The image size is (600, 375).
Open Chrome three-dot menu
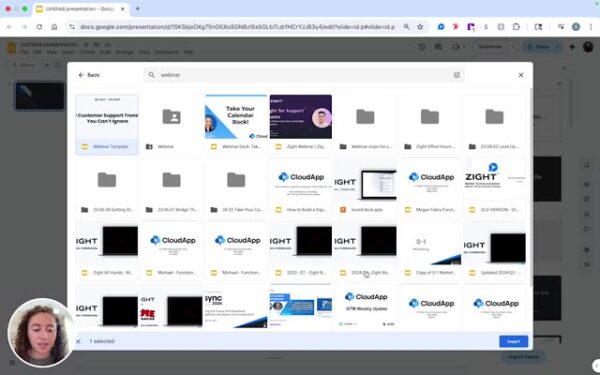pyautogui.click(x=591, y=27)
